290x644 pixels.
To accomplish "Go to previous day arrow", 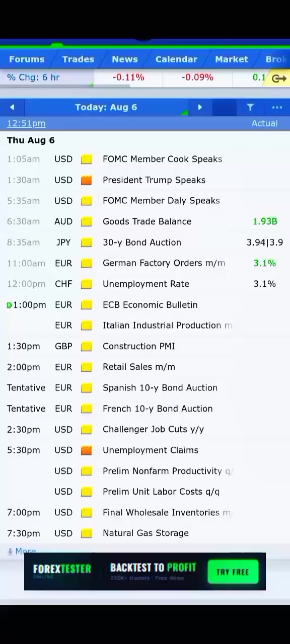I will 12,107.
